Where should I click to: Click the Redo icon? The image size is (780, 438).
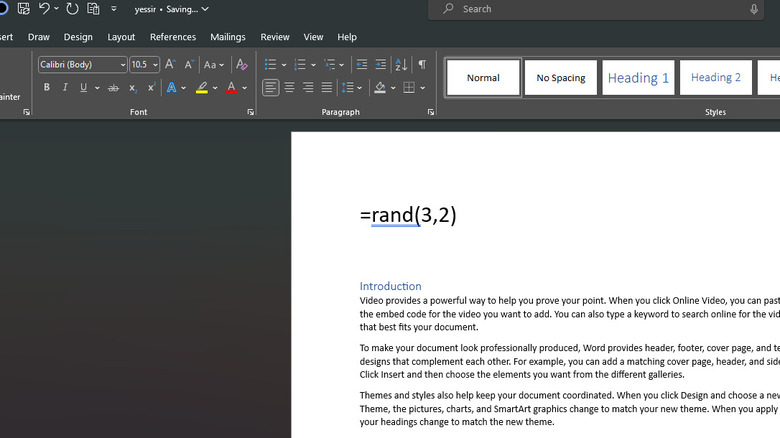(72, 9)
